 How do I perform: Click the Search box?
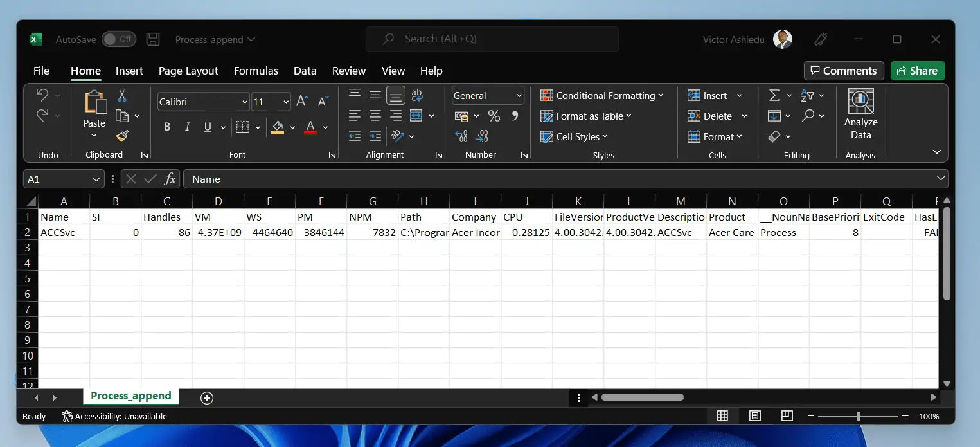[492, 39]
